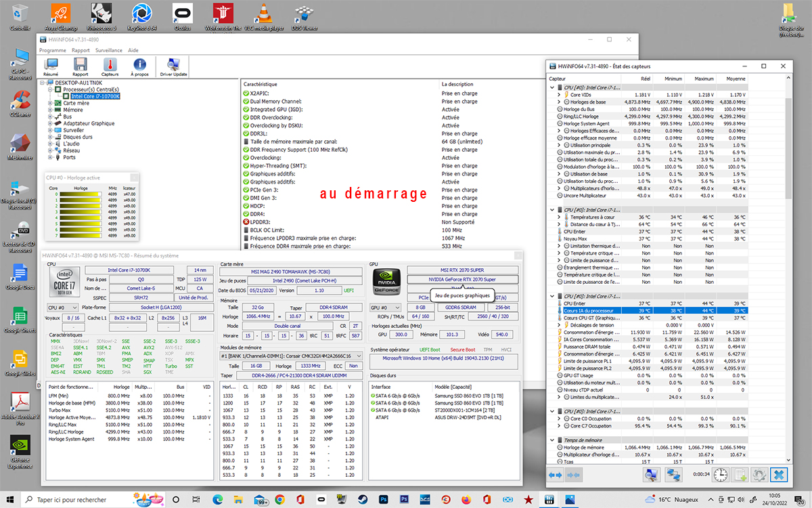Open the Surveillance menu
The width and height of the screenshot is (812, 508).
tap(108, 50)
